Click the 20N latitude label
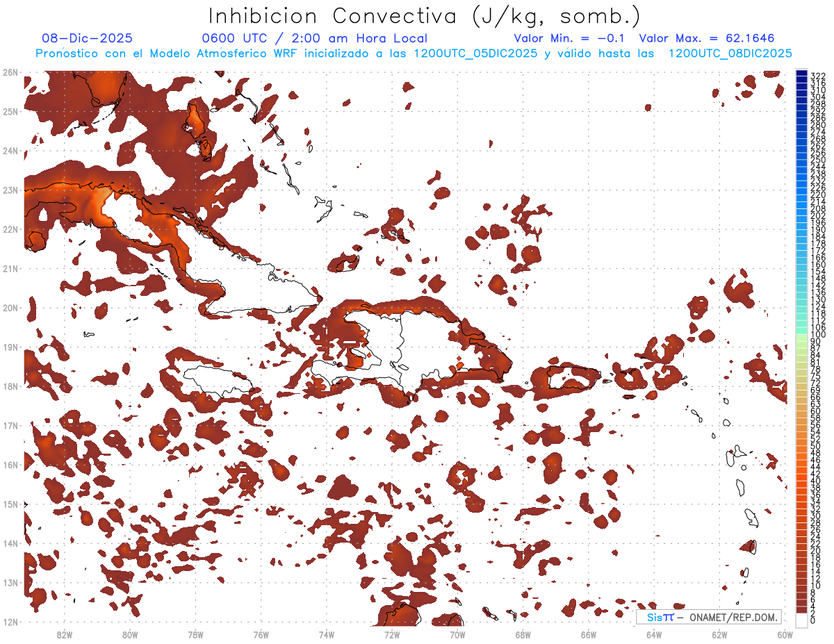The width and height of the screenshot is (834, 644). [10, 308]
